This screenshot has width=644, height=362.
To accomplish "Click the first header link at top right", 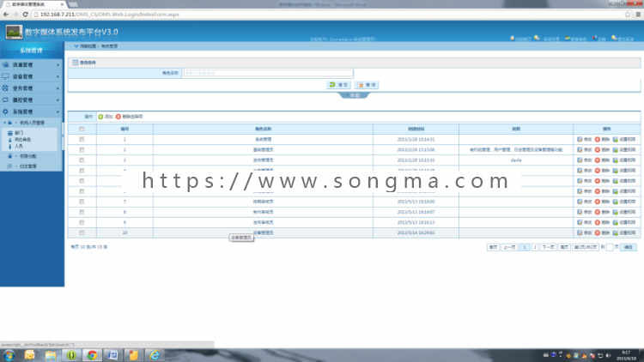I will (x=521, y=39).
